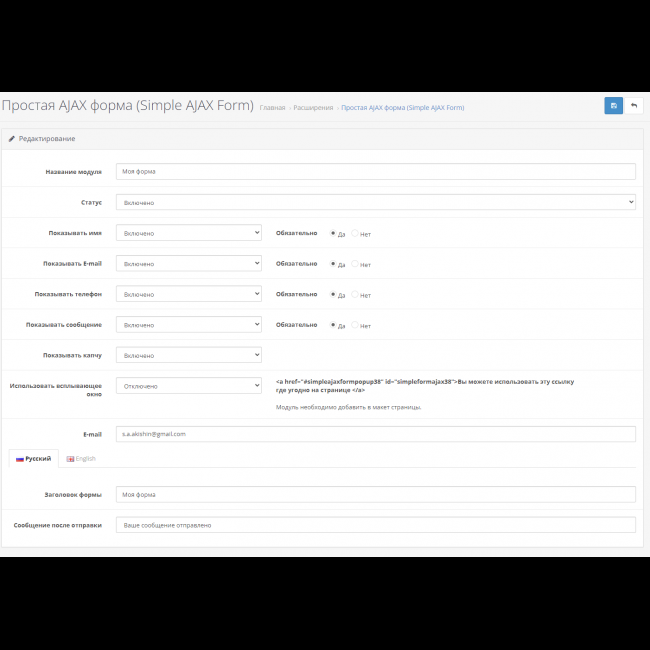Open the Статус dropdown
The image size is (650, 650).
coord(375,202)
